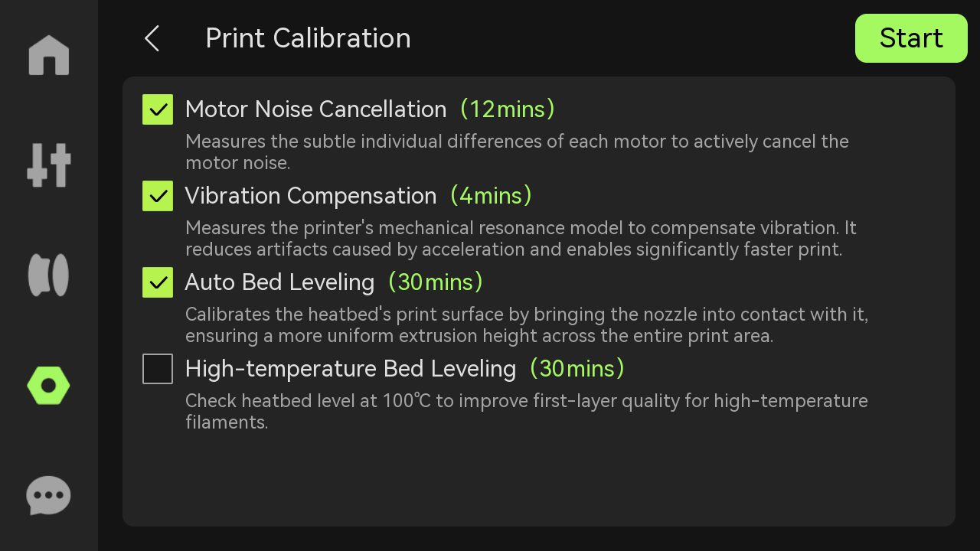Image resolution: width=980 pixels, height=551 pixels.
Task: Enable High-temperature Bed Leveling checkbox
Action: pos(158,369)
